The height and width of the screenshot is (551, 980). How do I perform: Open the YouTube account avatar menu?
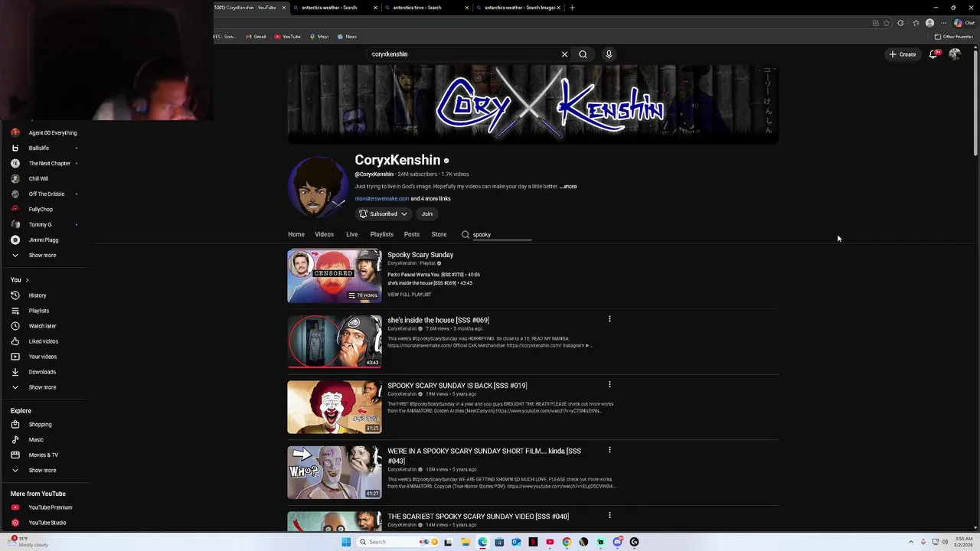point(955,54)
